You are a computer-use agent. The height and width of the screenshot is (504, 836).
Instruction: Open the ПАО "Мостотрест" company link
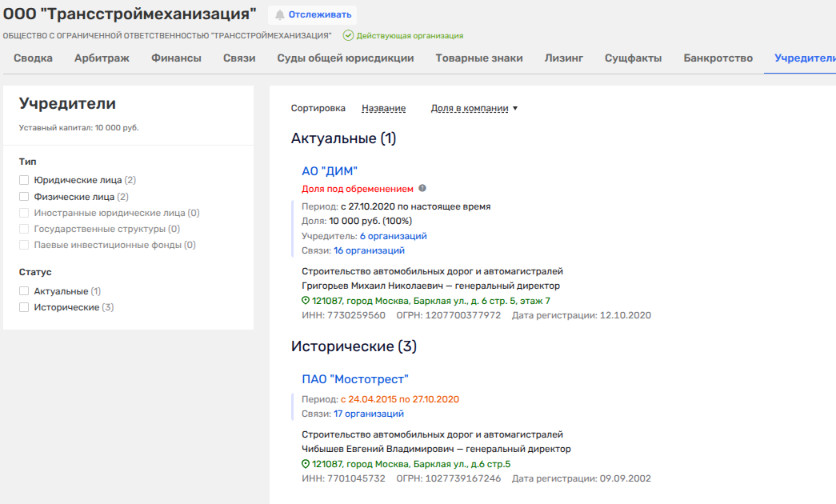coord(355,379)
